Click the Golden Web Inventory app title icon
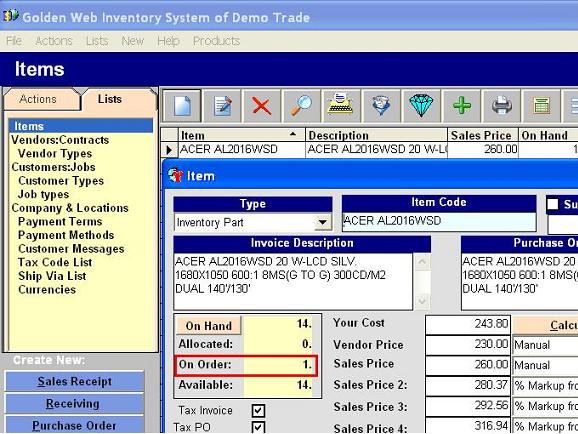 pyautogui.click(x=11, y=15)
